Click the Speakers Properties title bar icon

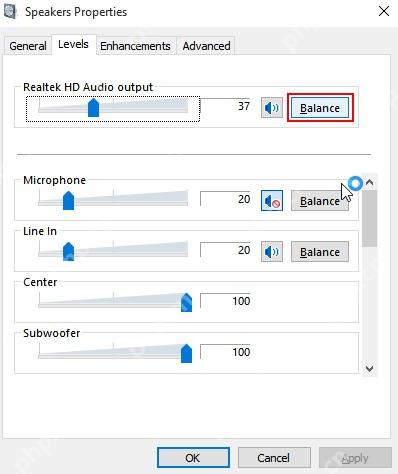tap(9, 12)
